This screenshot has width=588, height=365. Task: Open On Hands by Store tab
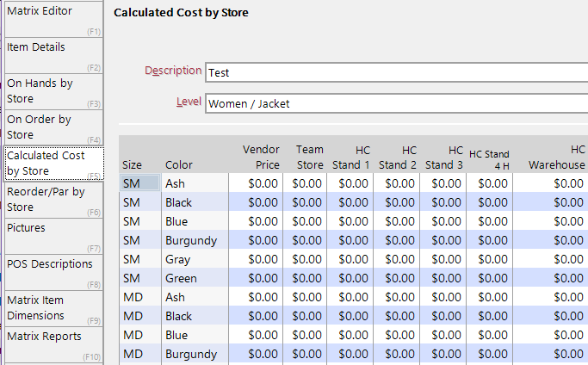point(53,91)
